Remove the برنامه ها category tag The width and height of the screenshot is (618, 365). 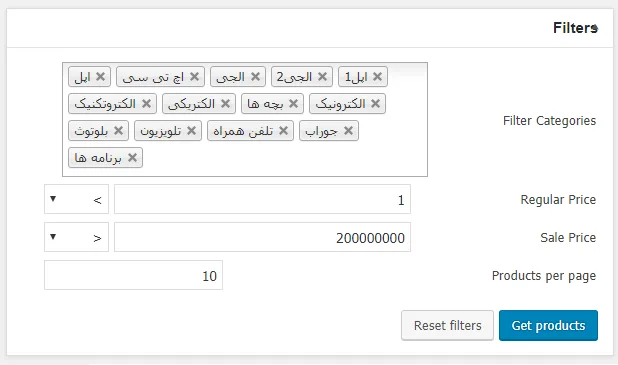132,158
